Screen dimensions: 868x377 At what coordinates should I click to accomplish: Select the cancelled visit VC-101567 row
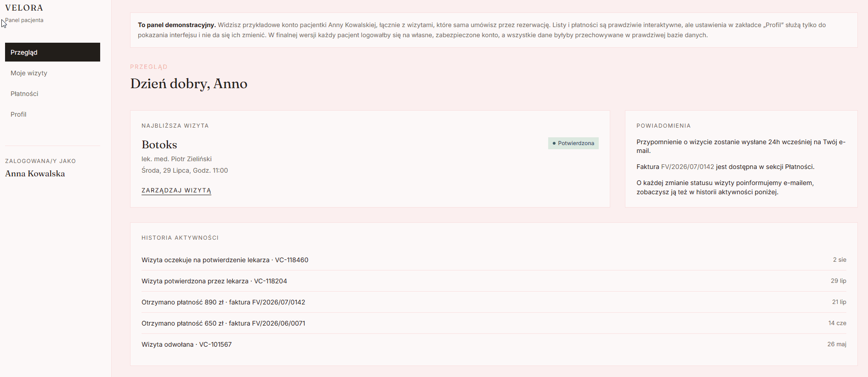click(x=494, y=344)
